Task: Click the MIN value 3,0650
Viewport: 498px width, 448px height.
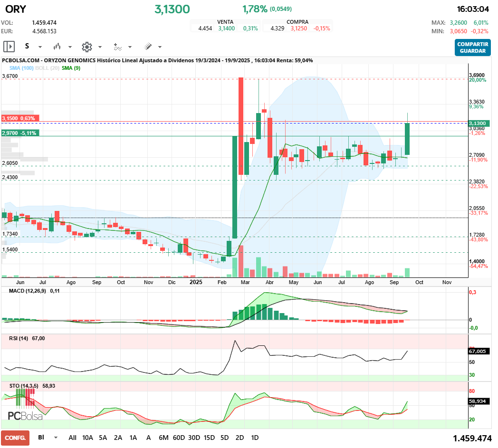Action: pyautogui.click(x=458, y=31)
